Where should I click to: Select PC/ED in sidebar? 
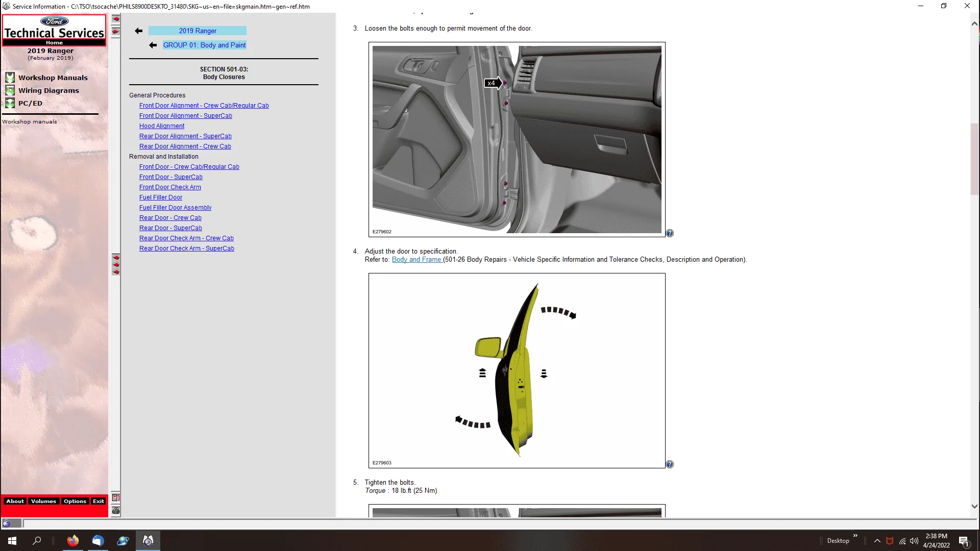click(31, 103)
